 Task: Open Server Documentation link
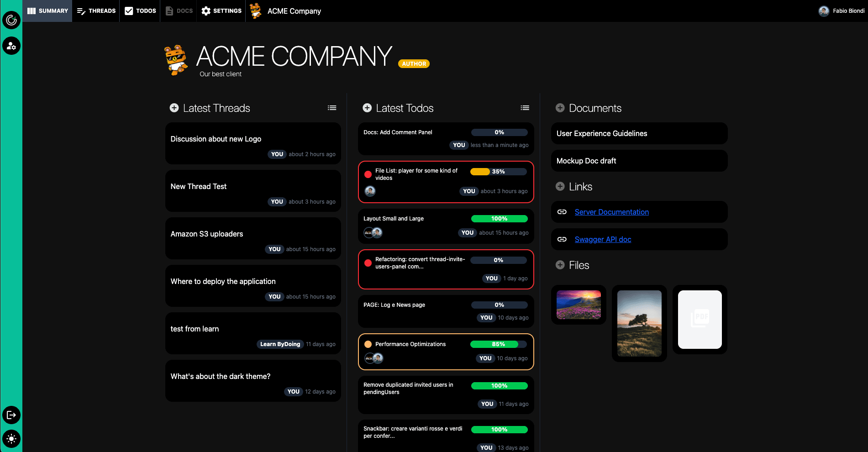coord(612,212)
